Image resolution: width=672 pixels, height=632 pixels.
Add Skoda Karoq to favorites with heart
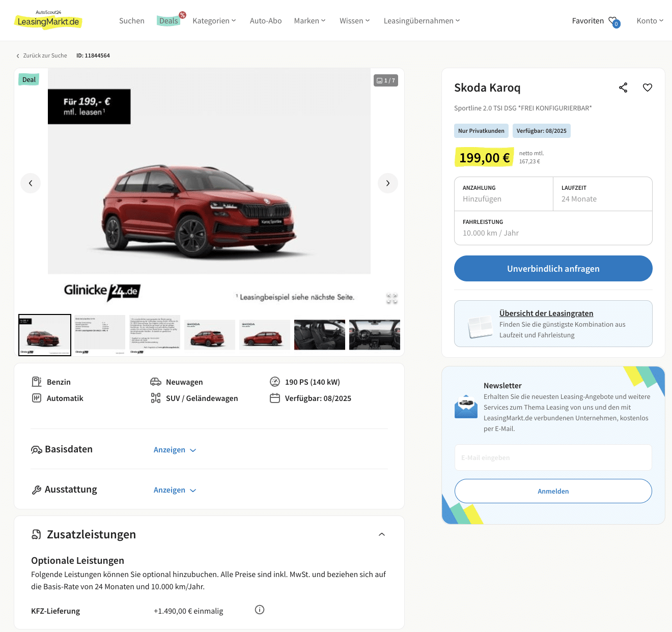coord(648,88)
